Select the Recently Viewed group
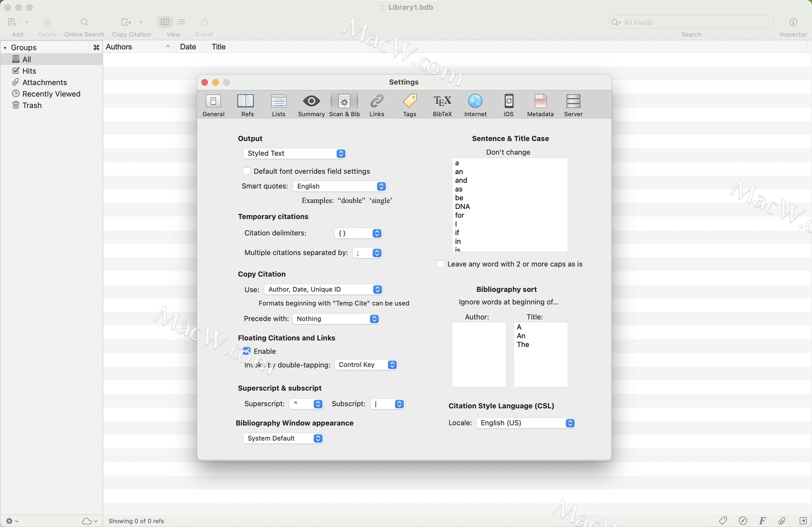Image resolution: width=812 pixels, height=527 pixels. [51, 94]
